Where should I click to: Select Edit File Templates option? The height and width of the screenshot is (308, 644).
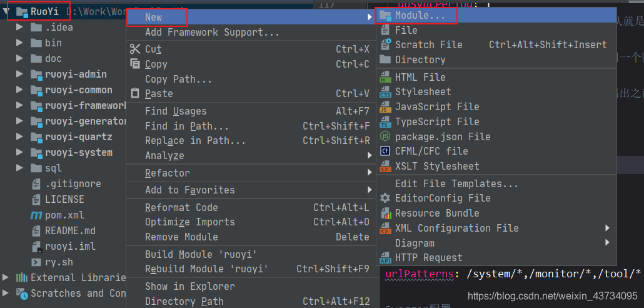456,183
